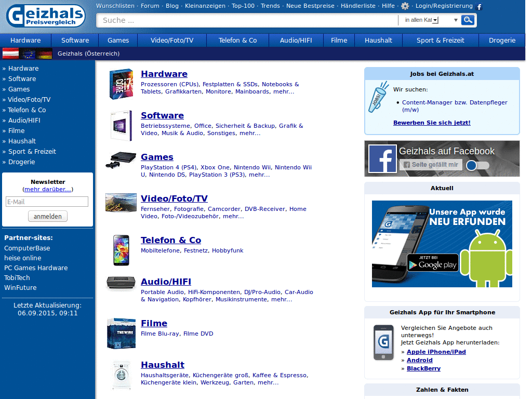Open the 'mehr darüber...' newsletter link

[x=48, y=189]
